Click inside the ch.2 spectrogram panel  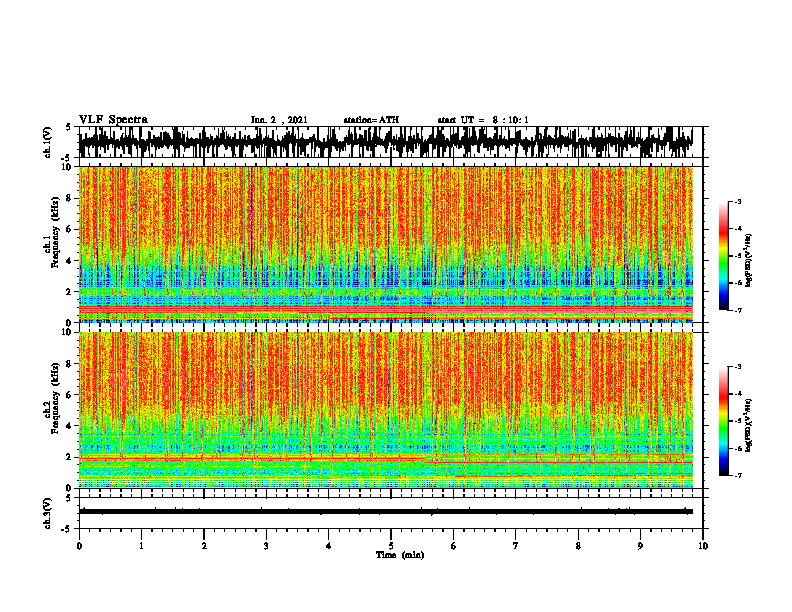click(385, 410)
